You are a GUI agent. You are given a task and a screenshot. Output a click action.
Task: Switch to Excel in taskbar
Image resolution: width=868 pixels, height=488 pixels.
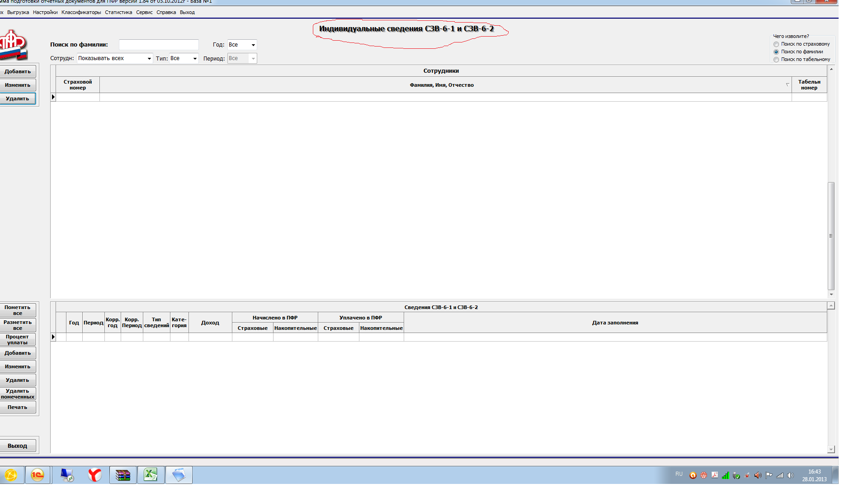[151, 475]
